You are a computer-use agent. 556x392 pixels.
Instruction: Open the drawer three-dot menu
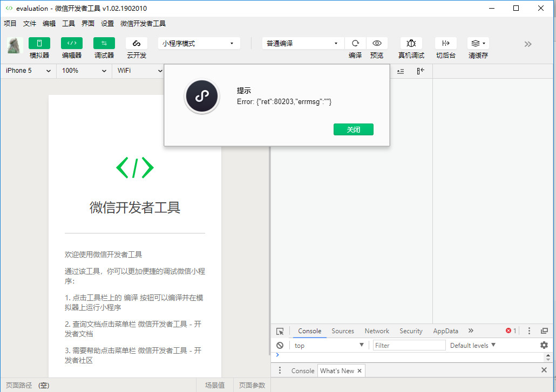280,370
